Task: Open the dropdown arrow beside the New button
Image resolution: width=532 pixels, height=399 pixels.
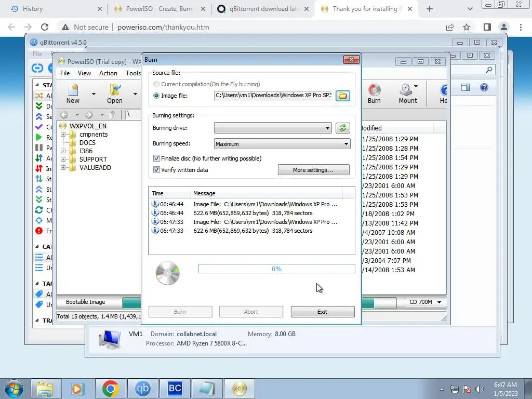Action: (94, 94)
